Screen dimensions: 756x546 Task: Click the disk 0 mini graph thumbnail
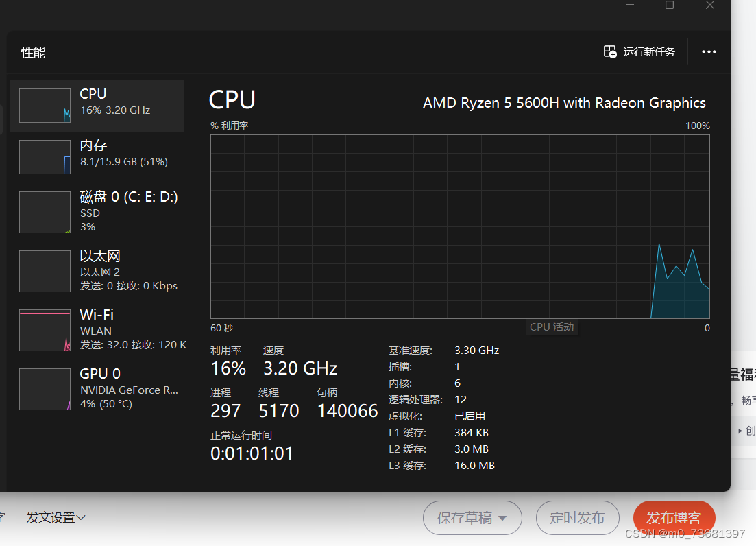click(x=45, y=212)
